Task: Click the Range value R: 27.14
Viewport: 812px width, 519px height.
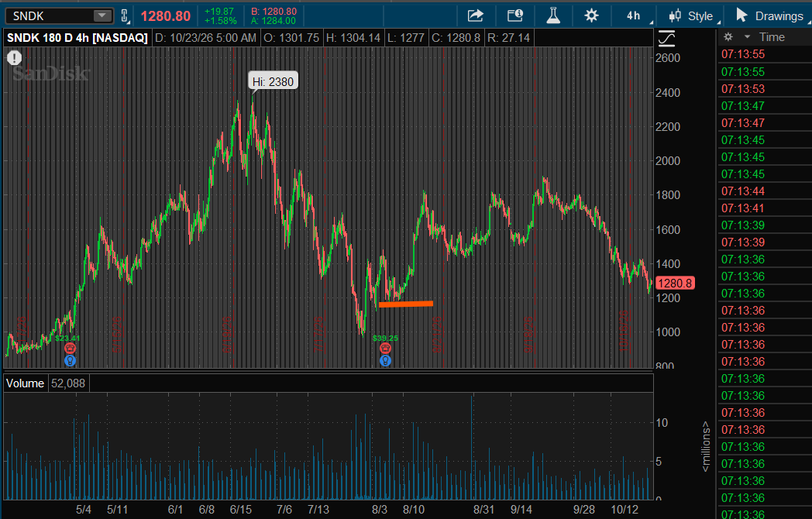Action: [508, 38]
